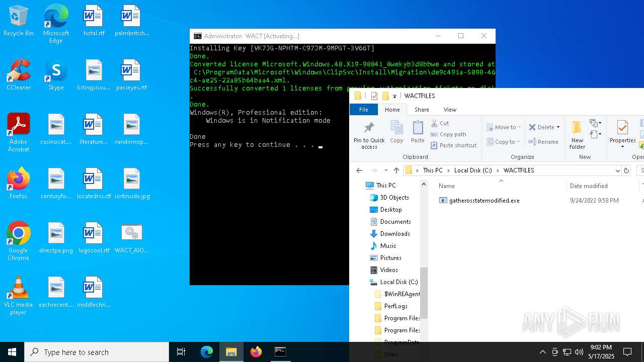Click the Copy button in Explorer ribbon
644x362 pixels.
point(396,132)
